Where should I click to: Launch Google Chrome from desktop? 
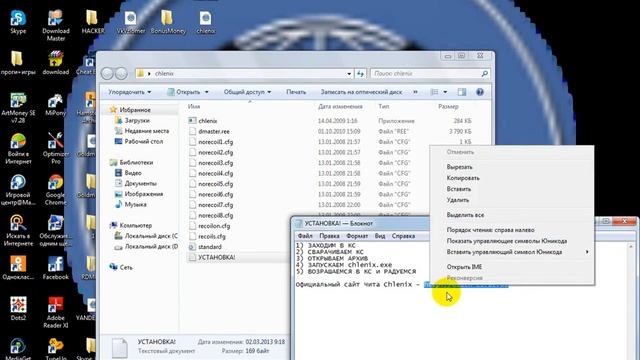click(56, 190)
